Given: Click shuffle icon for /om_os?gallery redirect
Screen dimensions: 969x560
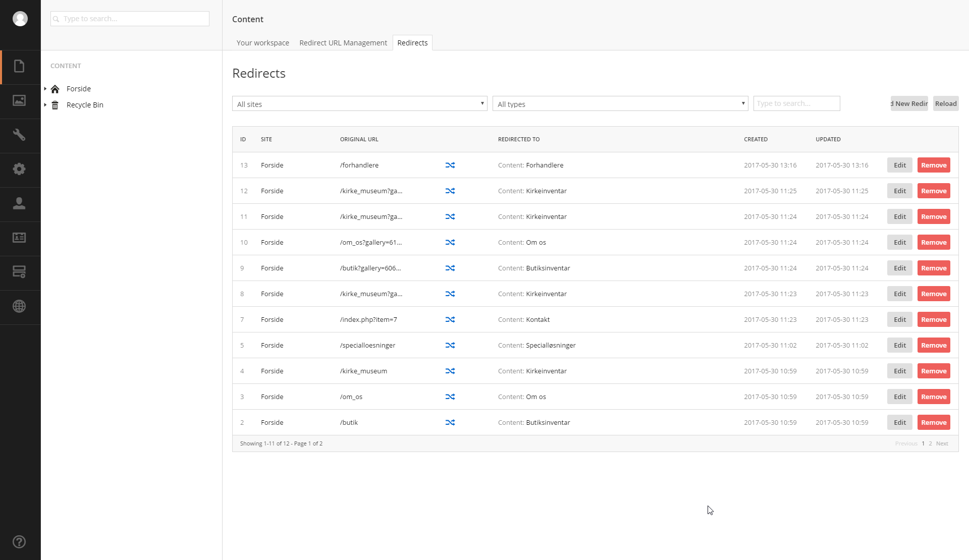Looking at the screenshot, I should (450, 242).
